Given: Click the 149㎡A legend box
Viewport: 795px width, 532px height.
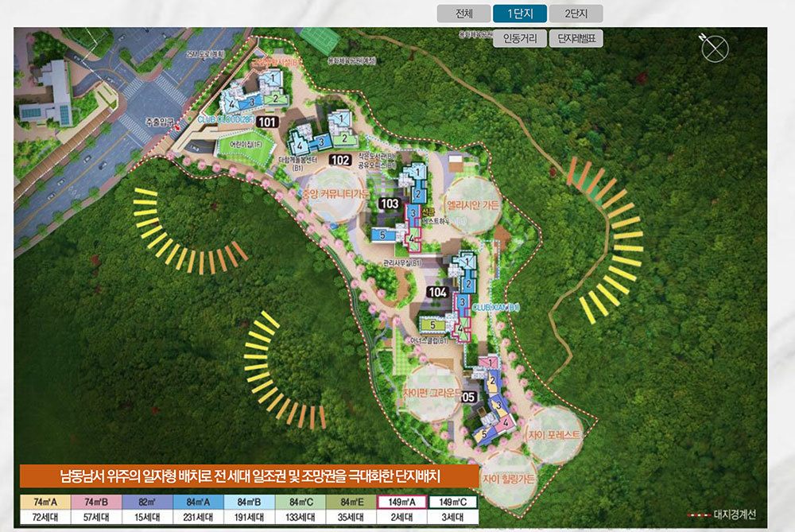Looking at the screenshot, I should (402, 502).
